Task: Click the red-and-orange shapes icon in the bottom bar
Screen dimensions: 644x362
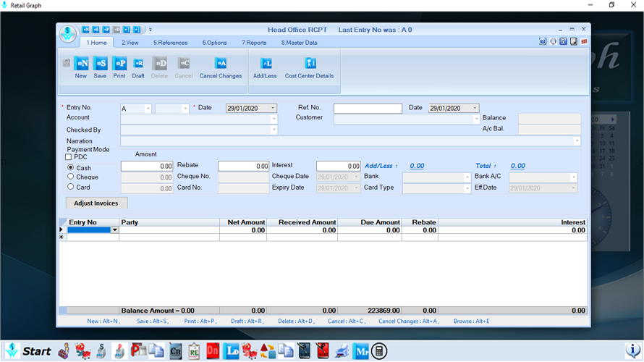Action: click(268, 351)
